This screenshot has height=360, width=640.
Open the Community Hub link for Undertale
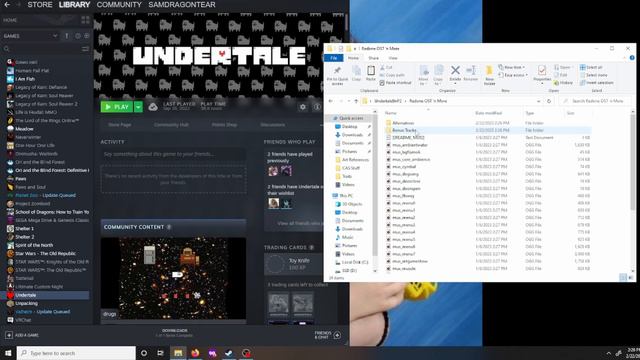[x=171, y=124]
